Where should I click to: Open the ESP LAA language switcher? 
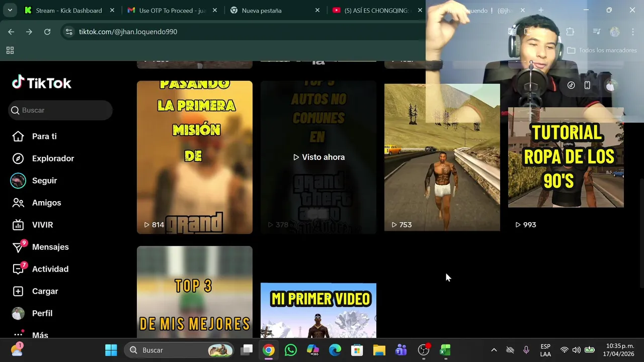(x=545, y=350)
